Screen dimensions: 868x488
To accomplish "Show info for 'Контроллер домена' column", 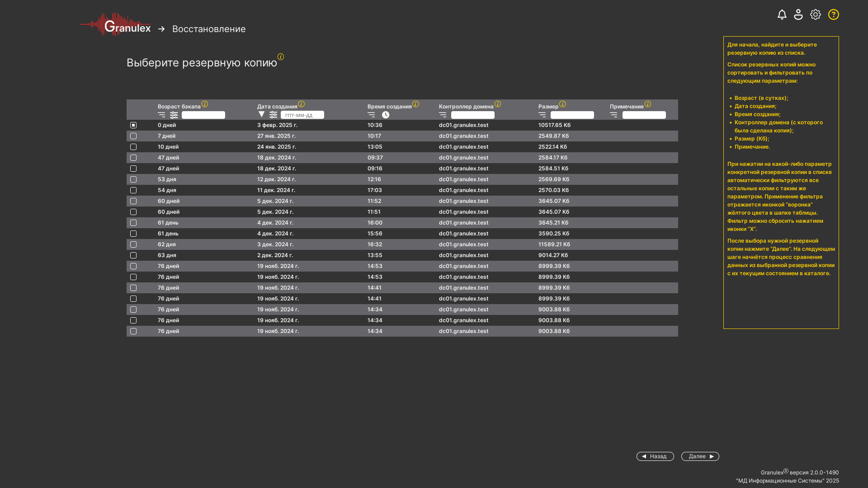I will [x=498, y=104].
